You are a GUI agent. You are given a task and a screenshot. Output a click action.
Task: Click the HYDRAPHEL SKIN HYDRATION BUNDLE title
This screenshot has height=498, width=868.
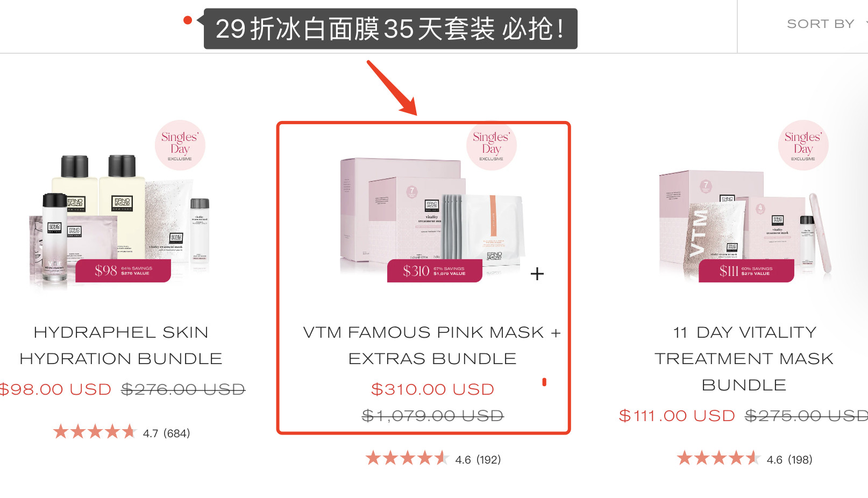pos(121,345)
